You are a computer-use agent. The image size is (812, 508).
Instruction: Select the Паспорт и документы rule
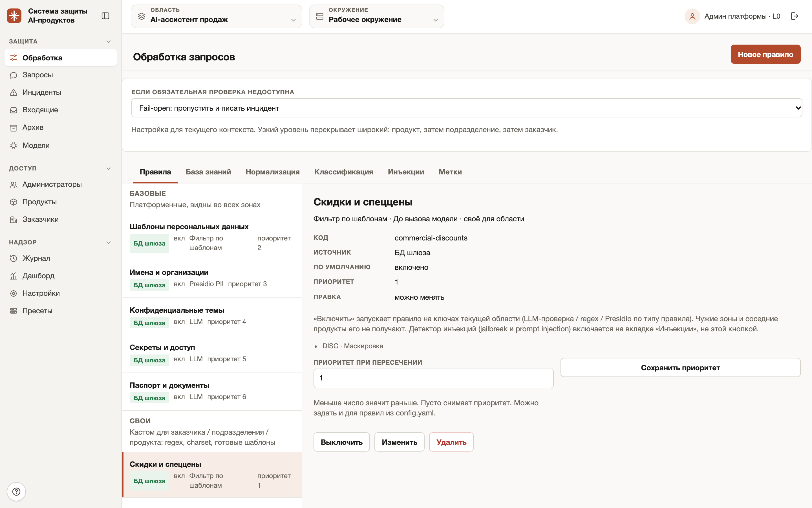(x=212, y=391)
